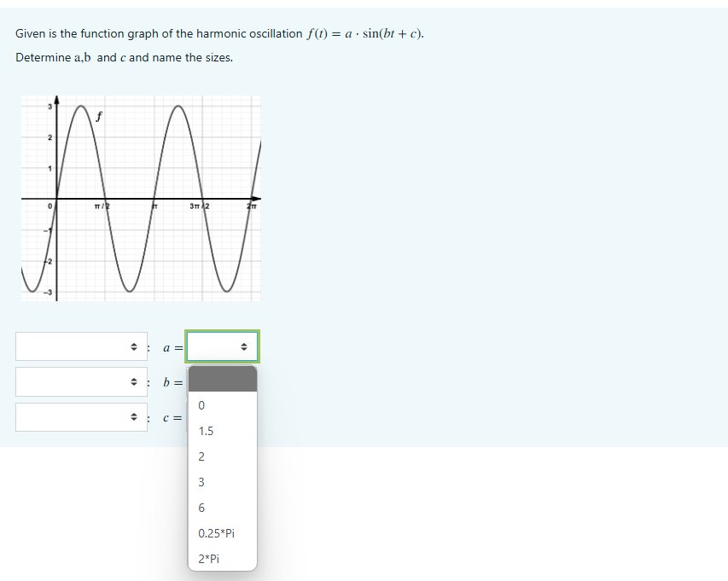Click the 3π/2 mark on the graph
The height and width of the screenshot is (581, 728).
tap(199, 204)
